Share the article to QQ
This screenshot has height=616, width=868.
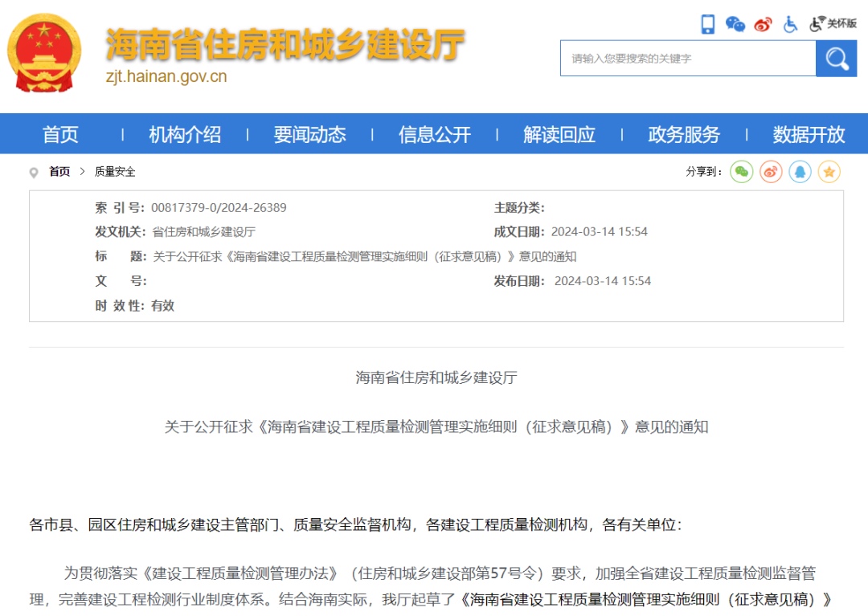coord(800,172)
